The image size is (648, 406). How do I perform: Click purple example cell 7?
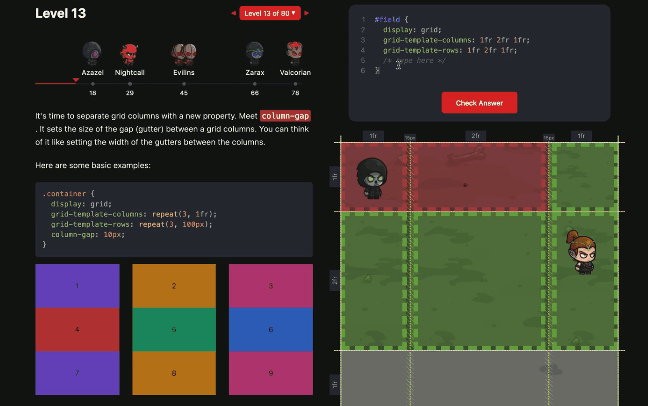[x=77, y=373]
